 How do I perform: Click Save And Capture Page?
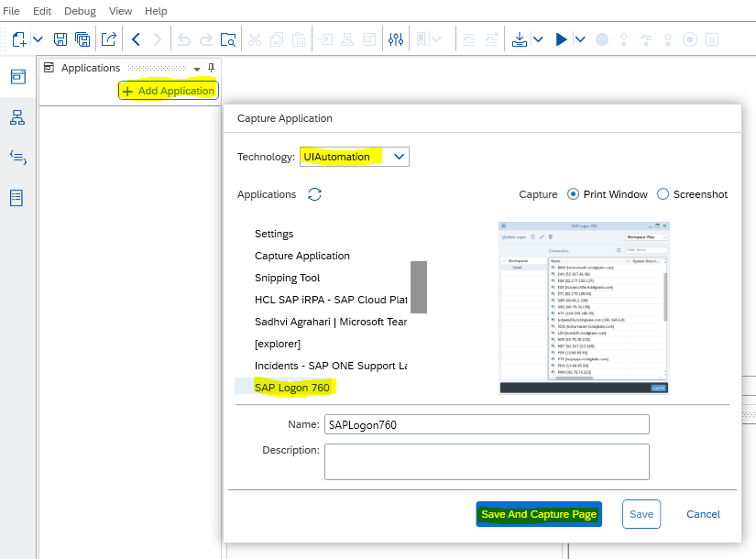click(539, 514)
